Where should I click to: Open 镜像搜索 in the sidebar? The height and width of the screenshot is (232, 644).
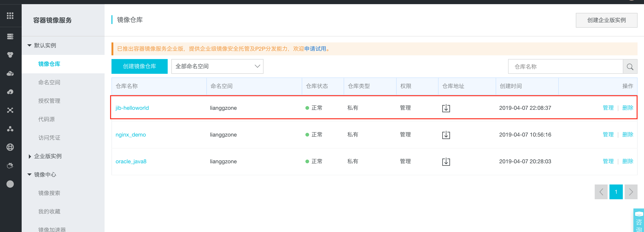pos(49,193)
